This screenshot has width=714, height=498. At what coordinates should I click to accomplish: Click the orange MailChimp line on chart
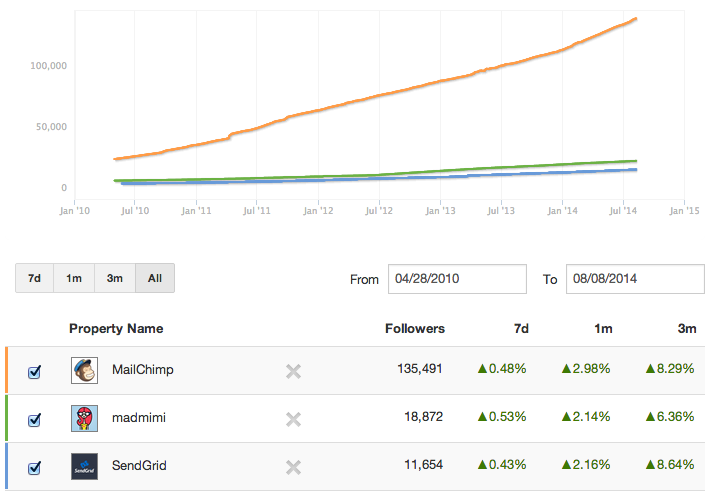pyautogui.click(x=379, y=95)
